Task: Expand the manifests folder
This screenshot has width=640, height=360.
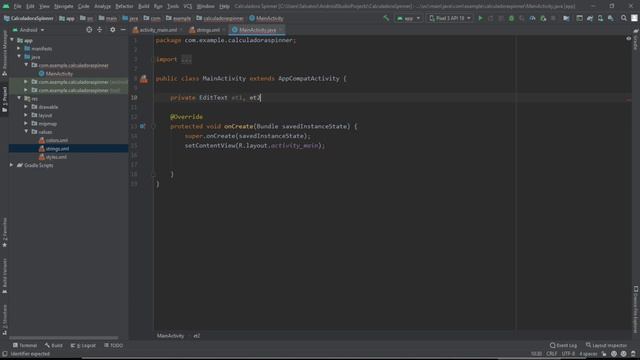Action: (x=19, y=49)
